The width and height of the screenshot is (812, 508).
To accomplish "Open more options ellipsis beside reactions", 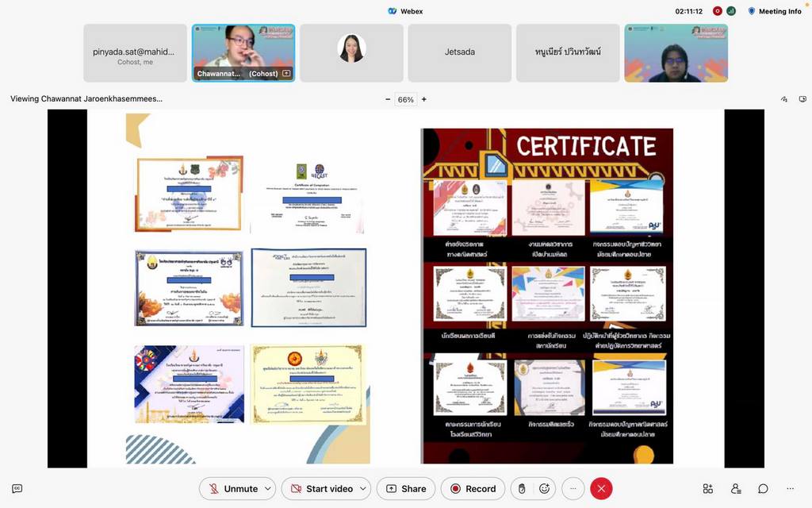I will (573, 489).
